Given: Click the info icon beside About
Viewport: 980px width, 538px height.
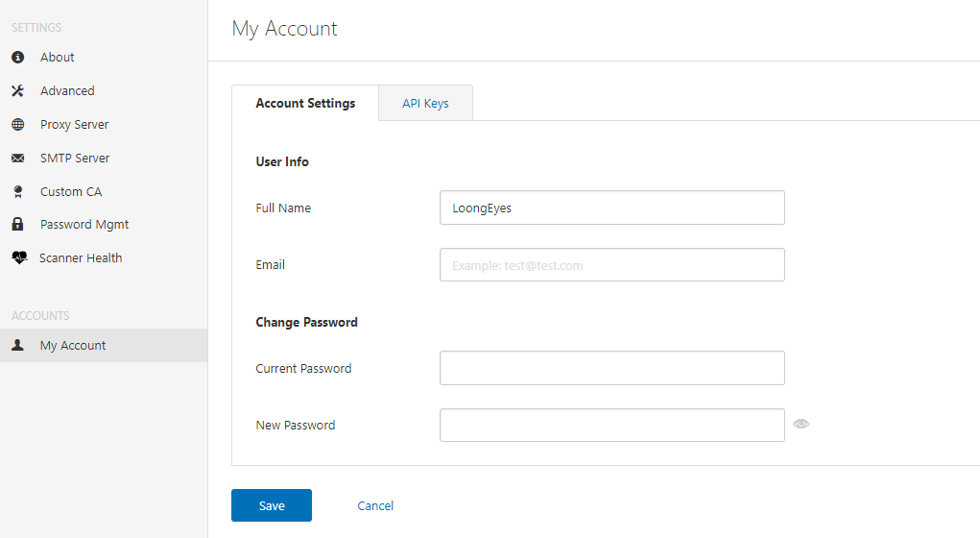Looking at the screenshot, I should point(17,58).
